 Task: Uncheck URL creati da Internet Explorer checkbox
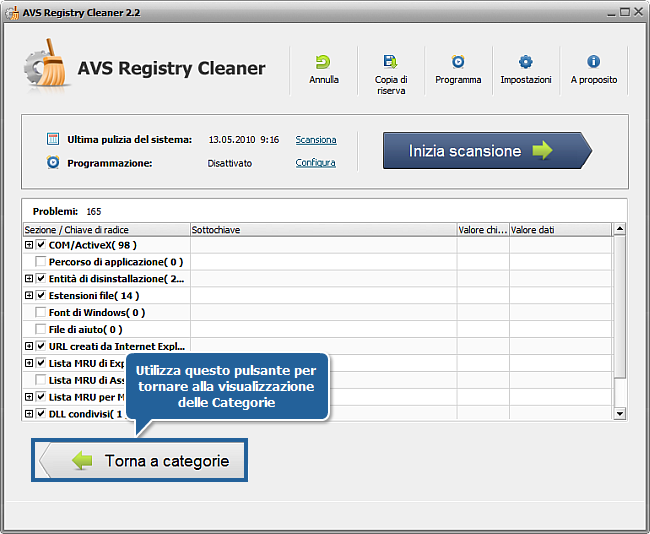coord(41,346)
